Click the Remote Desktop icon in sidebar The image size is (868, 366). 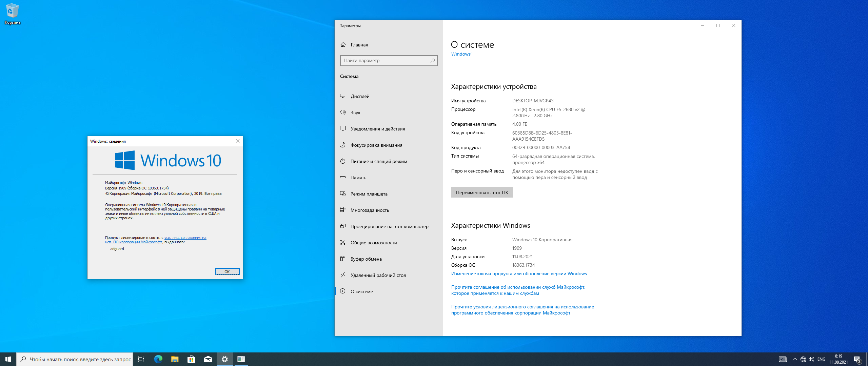pos(343,275)
